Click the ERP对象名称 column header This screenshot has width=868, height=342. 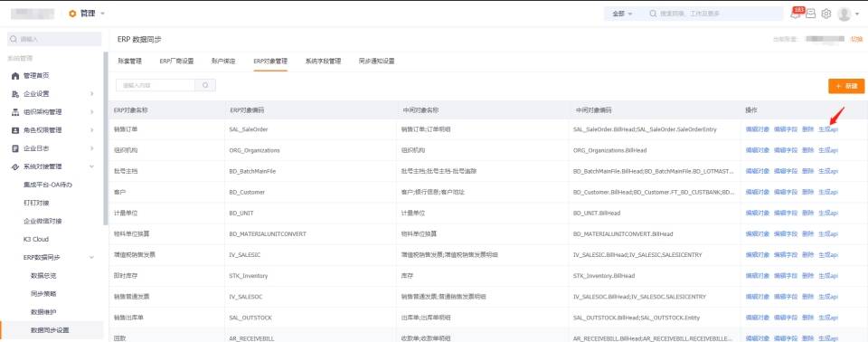coord(131,110)
